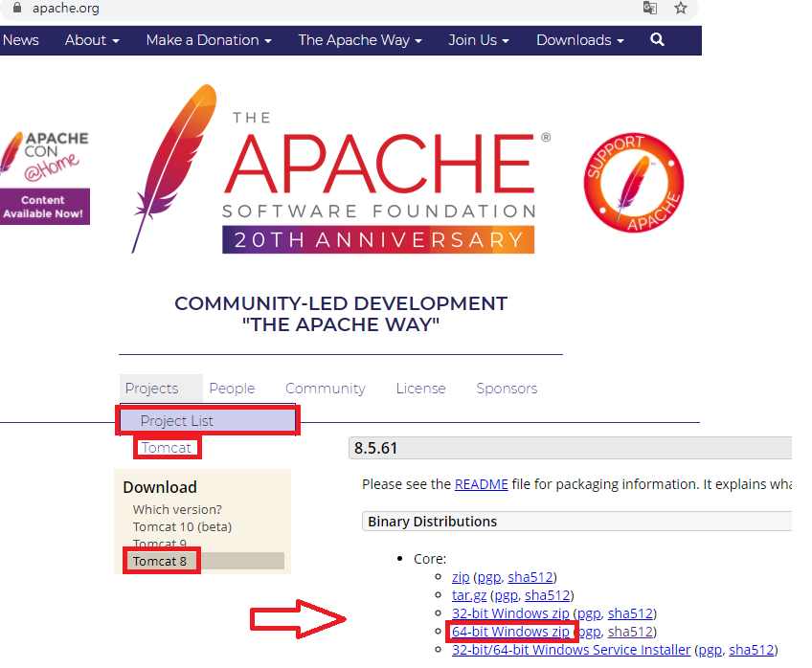Click the 20th Anniversary banner
The height and width of the screenshot is (668, 812).
click(378, 239)
